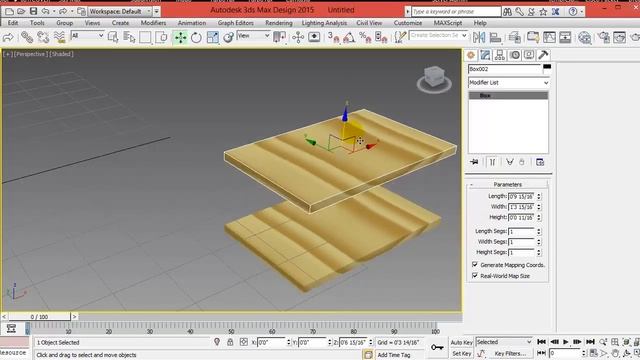Open the Modifiers menu
This screenshot has height=360, width=640.
[x=153, y=23]
